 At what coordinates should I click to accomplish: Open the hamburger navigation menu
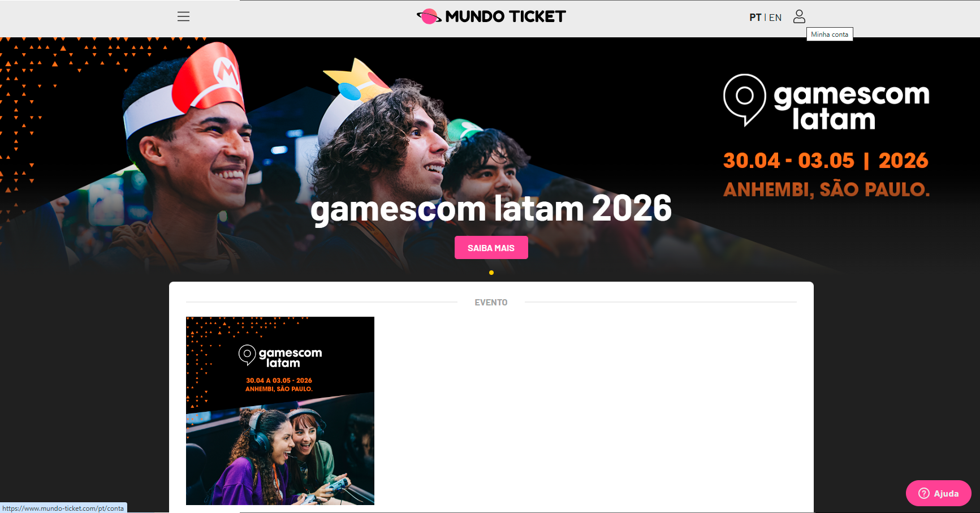(183, 16)
